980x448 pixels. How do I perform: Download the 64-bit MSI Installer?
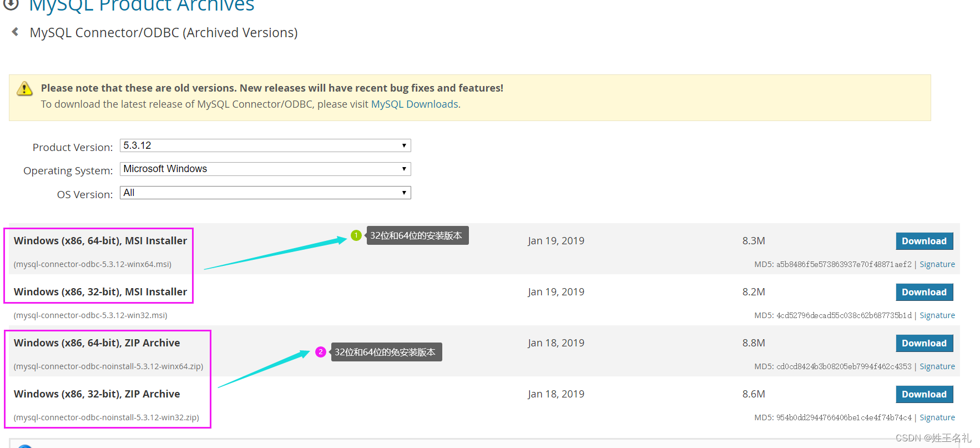tap(925, 241)
